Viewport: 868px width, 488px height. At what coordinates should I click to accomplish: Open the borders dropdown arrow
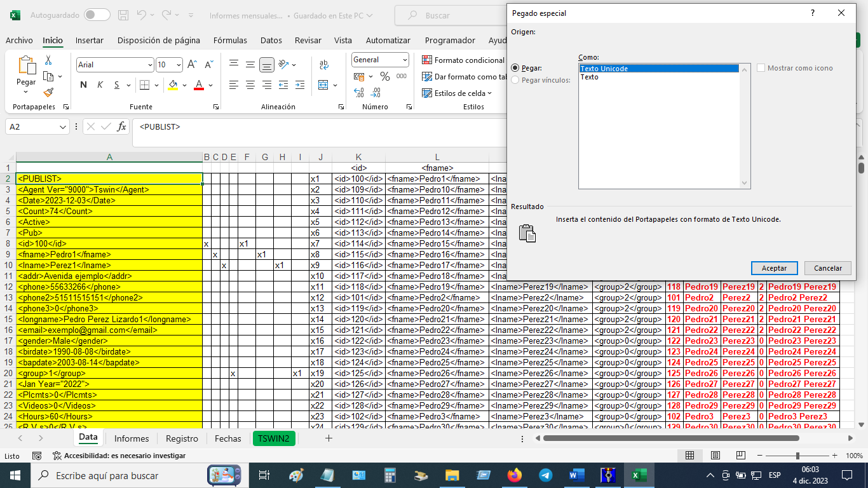coord(156,85)
